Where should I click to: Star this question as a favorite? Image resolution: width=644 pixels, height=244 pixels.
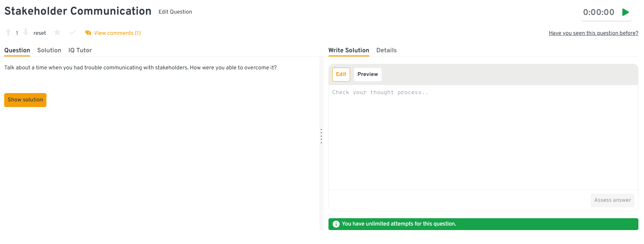point(57,32)
